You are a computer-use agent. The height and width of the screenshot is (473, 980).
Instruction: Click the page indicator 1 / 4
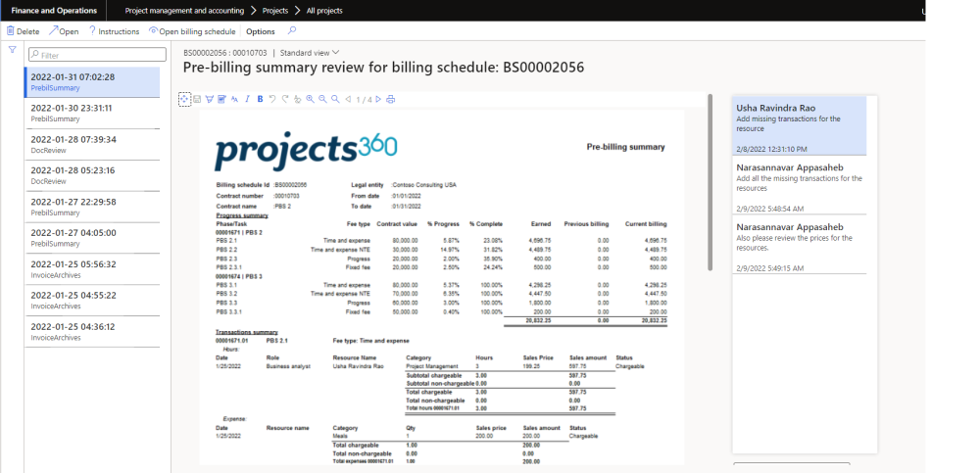pyautogui.click(x=364, y=99)
